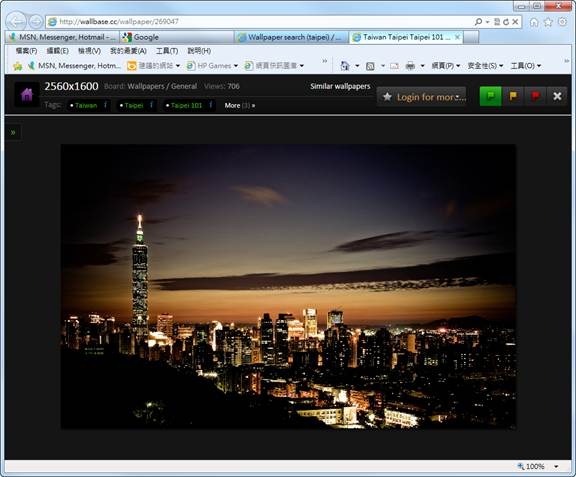
Task: Select the red flag button
Action: [535, 96]
